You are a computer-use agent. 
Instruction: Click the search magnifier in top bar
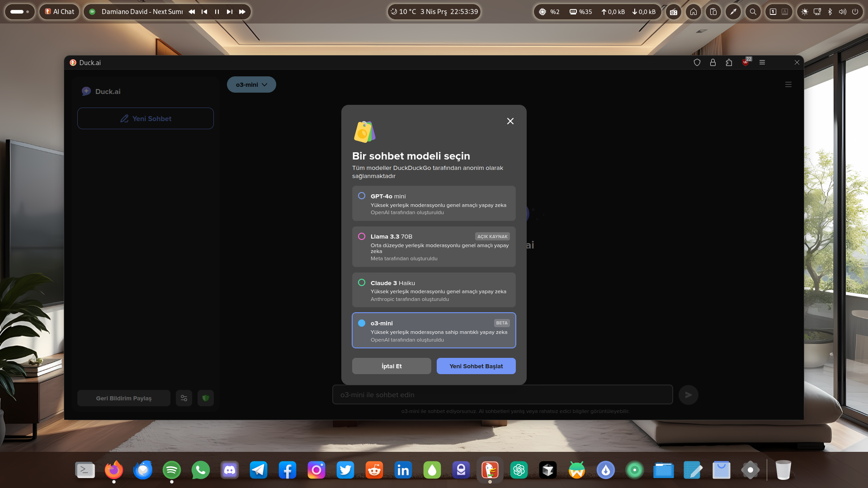pyautogui.click(x=753, y=12)
